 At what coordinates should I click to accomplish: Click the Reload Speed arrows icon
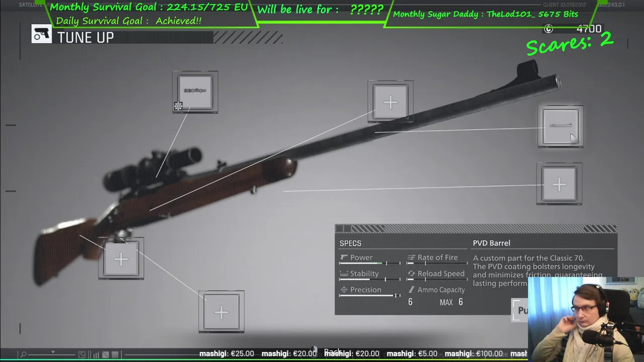[411, 274]
